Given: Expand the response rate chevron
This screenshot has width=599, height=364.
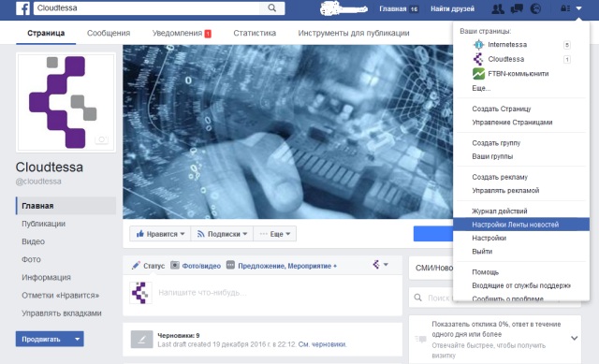Looking at the screenshot, I should (x=574, y=338).
